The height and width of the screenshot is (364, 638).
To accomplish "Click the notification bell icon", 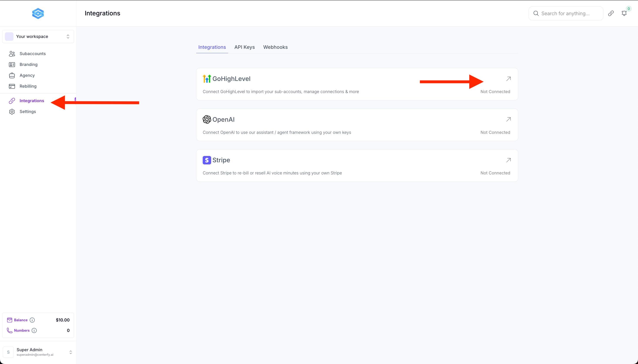I will [624, 13].
